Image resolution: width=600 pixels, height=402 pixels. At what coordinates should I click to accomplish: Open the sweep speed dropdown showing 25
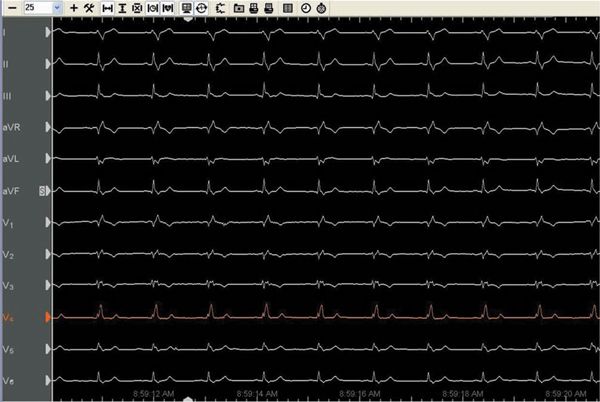(x=55, y=7)
